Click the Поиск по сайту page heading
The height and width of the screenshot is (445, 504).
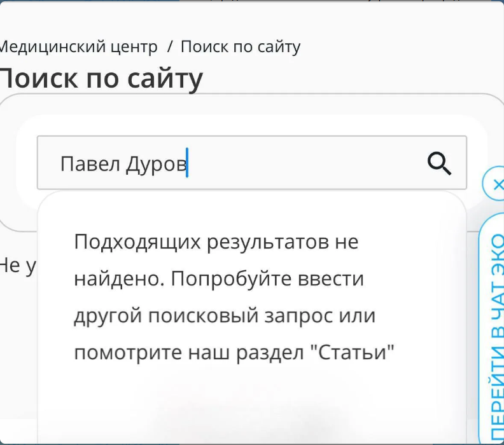(x=101, y=79)
